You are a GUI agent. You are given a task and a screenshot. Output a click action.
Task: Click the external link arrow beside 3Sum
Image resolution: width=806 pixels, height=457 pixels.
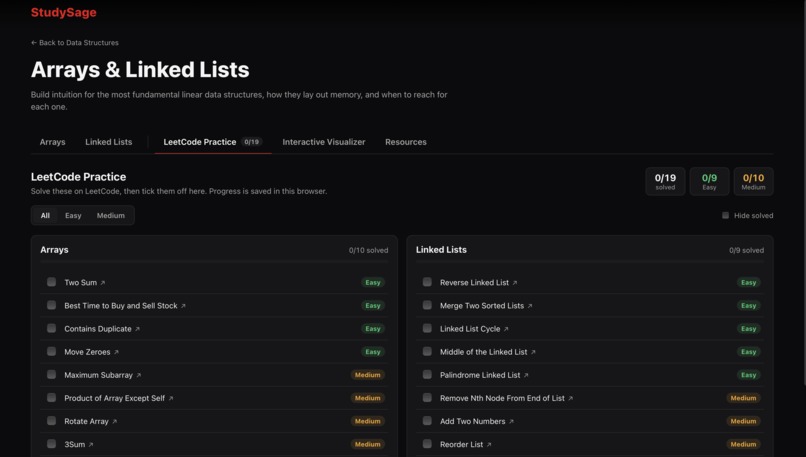point(91,445)
